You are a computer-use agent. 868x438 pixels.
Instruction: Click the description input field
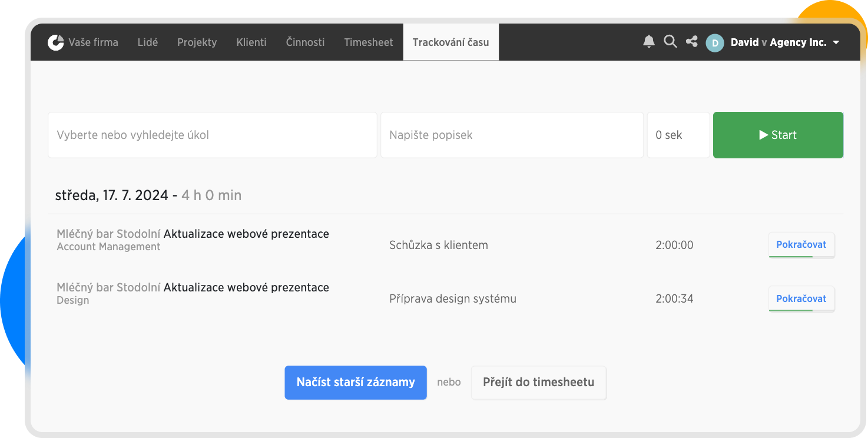(x=511, y=135)
